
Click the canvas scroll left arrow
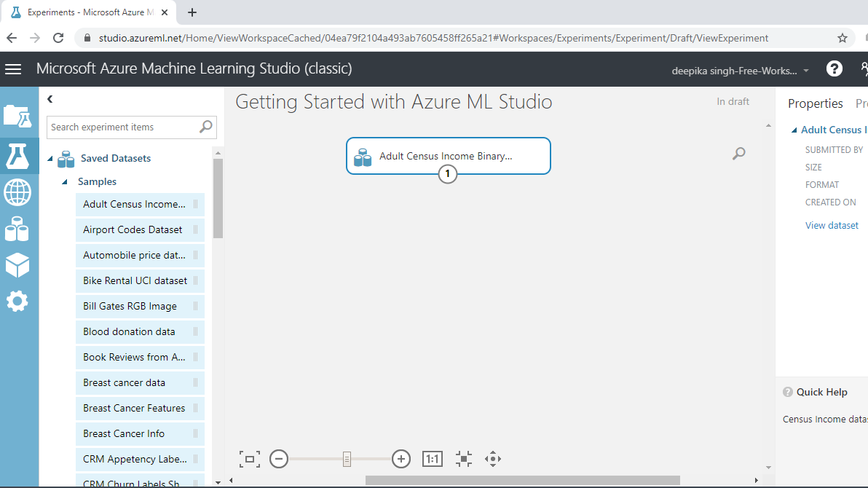232,480
